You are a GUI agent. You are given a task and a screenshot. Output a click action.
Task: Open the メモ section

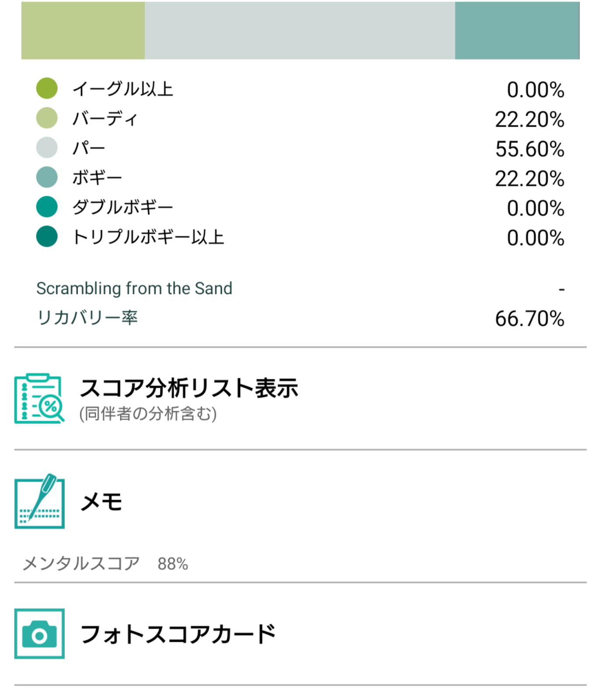[300, 501]
